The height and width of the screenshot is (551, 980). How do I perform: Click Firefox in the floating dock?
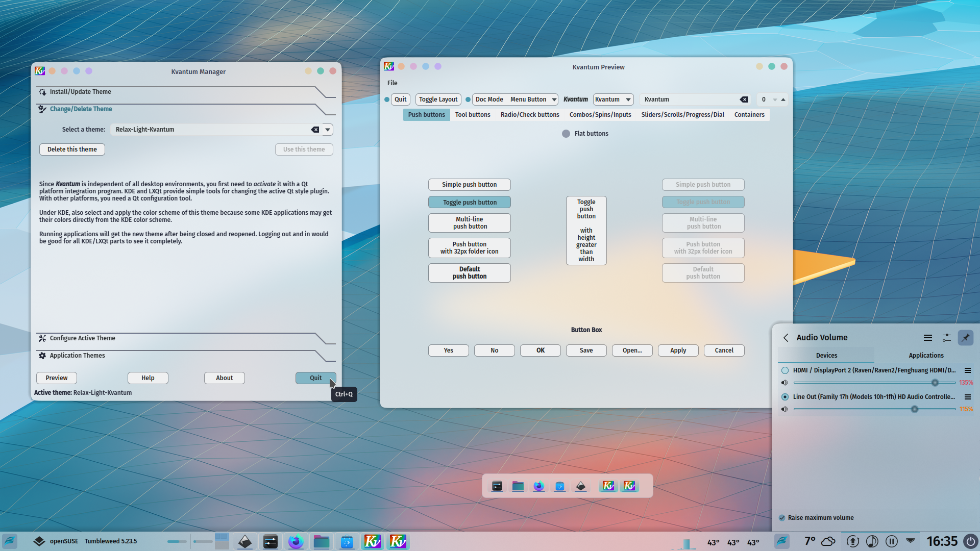[539, 486]
